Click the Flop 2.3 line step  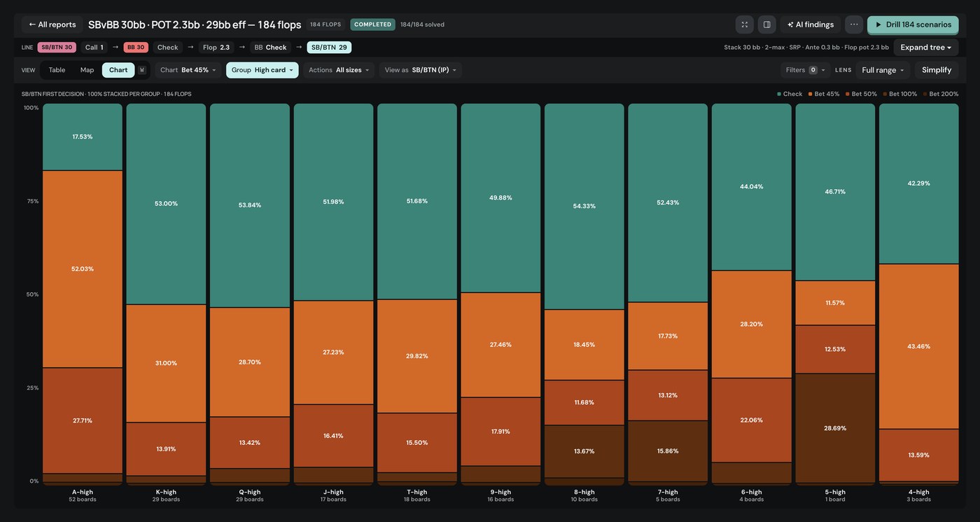pyautogui.click(x=216, y=48)
